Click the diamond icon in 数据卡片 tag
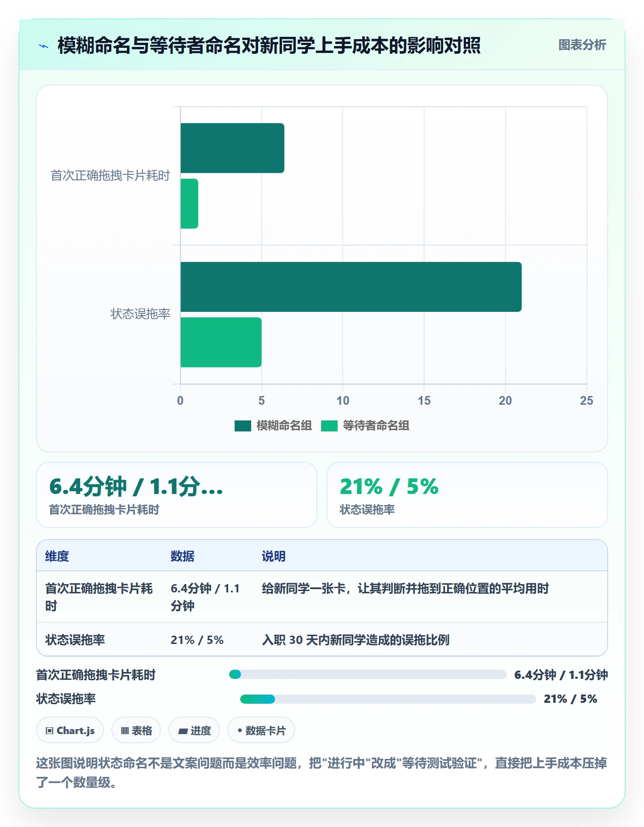 coord(240,730)
